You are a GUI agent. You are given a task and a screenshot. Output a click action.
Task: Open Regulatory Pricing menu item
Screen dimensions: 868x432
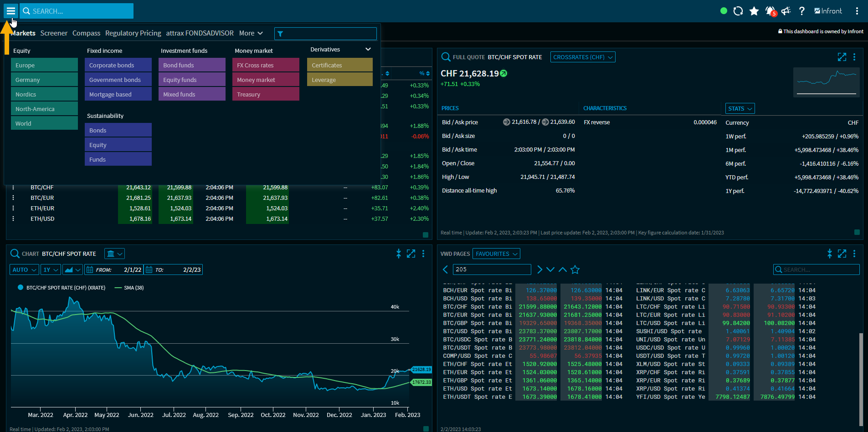[133, 33]
